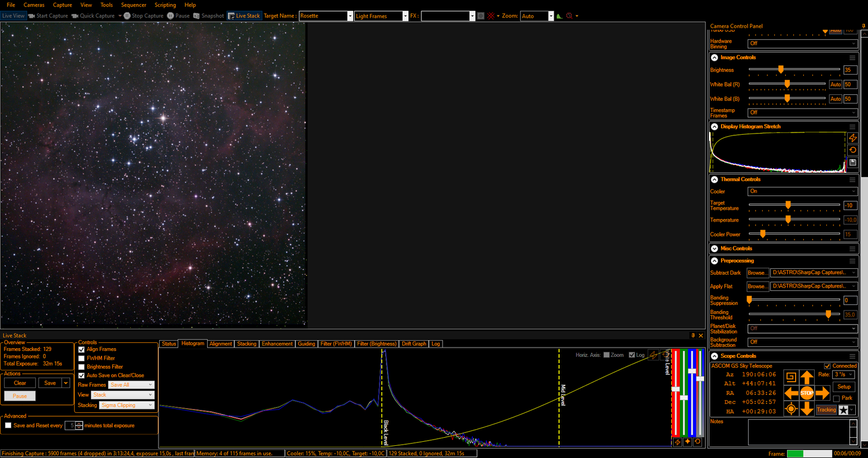Click Quick Capture in the toolbar
The width and height of the screenshot is (868, 458).
[93, 16]
